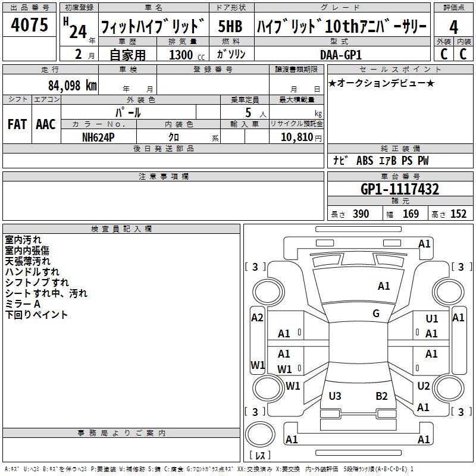The height and width of the screenshot is (476, 476).
Task: Select the 事務局よりご案内 header
Action: click(x=121, y=433)
